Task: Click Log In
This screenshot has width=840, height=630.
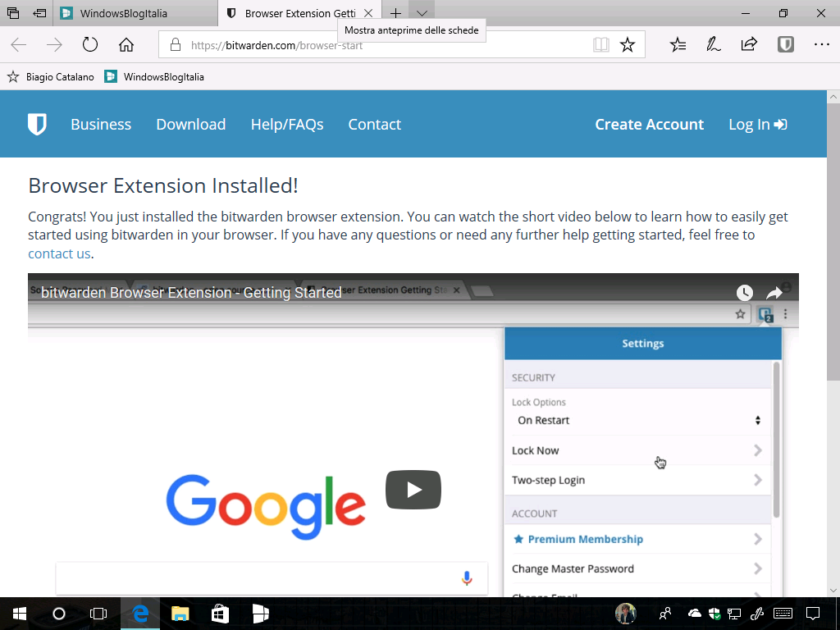Action: pos(757,125)
